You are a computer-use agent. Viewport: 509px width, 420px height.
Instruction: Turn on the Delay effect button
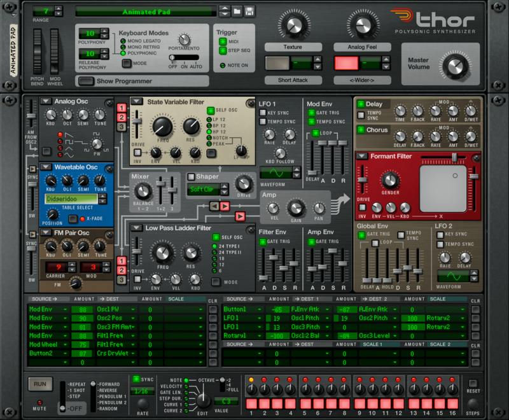point(361,104)
